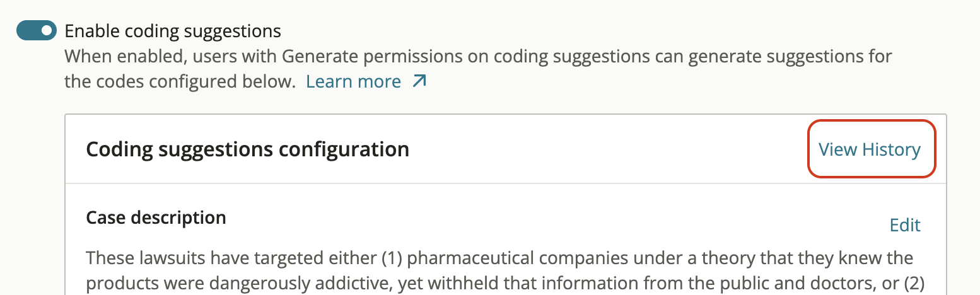Image resolution: width=980 pixels, height=295 pixels.
Task: Click the external-link arrow icon beside Learn more
Action: coord(419,81)
